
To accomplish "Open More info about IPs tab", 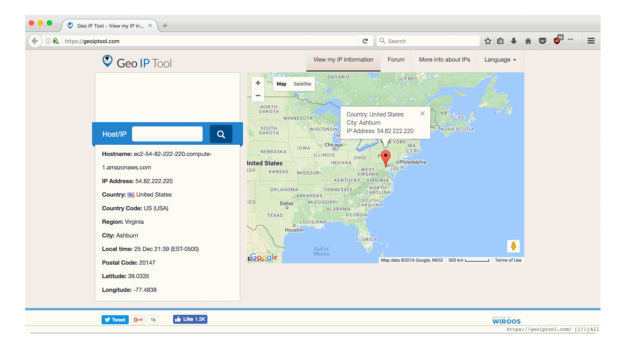I will pyautogui.click(x=444, y=60).
